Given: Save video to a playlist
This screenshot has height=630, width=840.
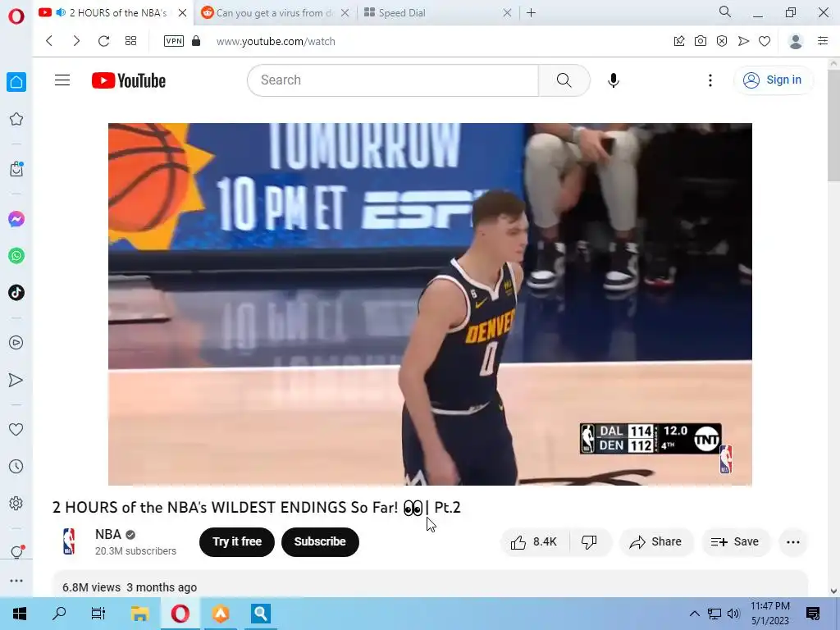Looking at the screenshot, I should [735, 542].
